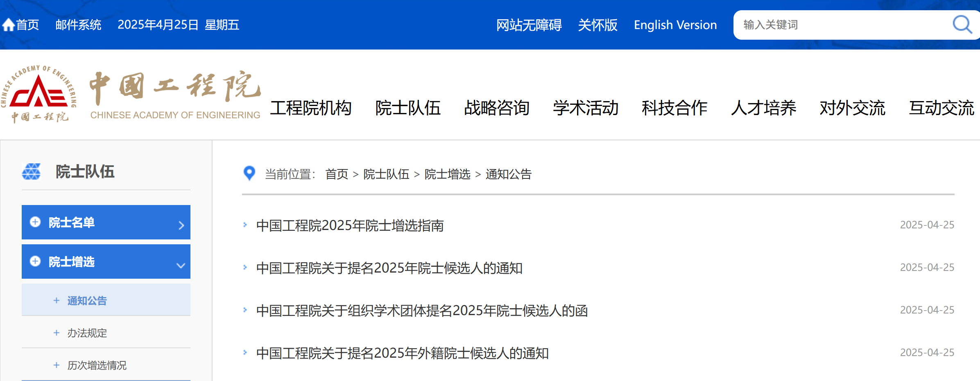Click the plus icon beside 院士名单
The image size is (980, 381).
35,222
